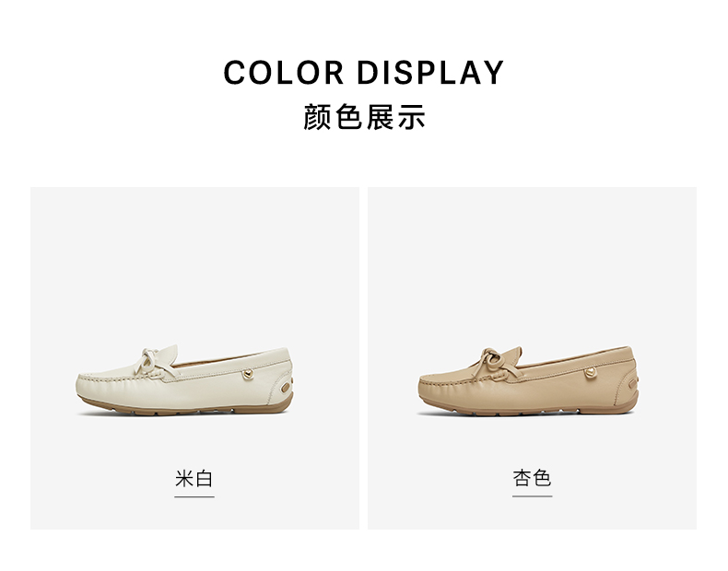The image size is (728, 571).
Task: Click the COLOR DISPLAY heading
Action: 363,73
